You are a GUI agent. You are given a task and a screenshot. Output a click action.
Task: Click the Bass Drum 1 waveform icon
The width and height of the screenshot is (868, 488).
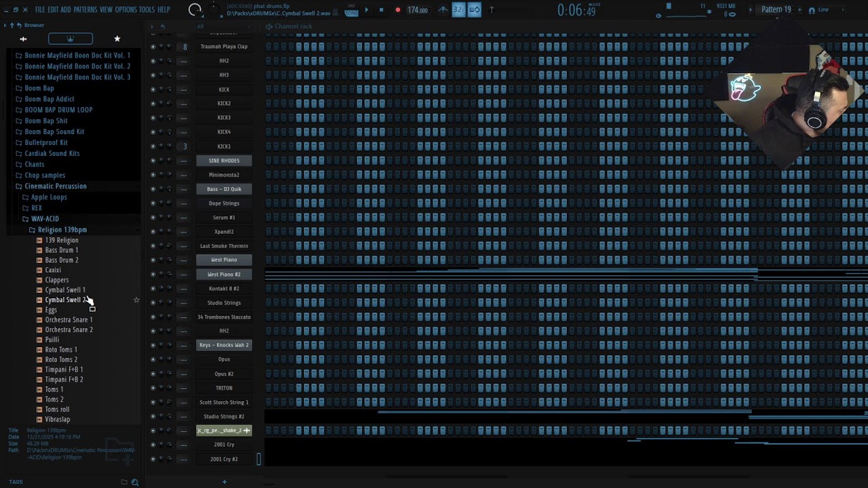tap(39, 250)
